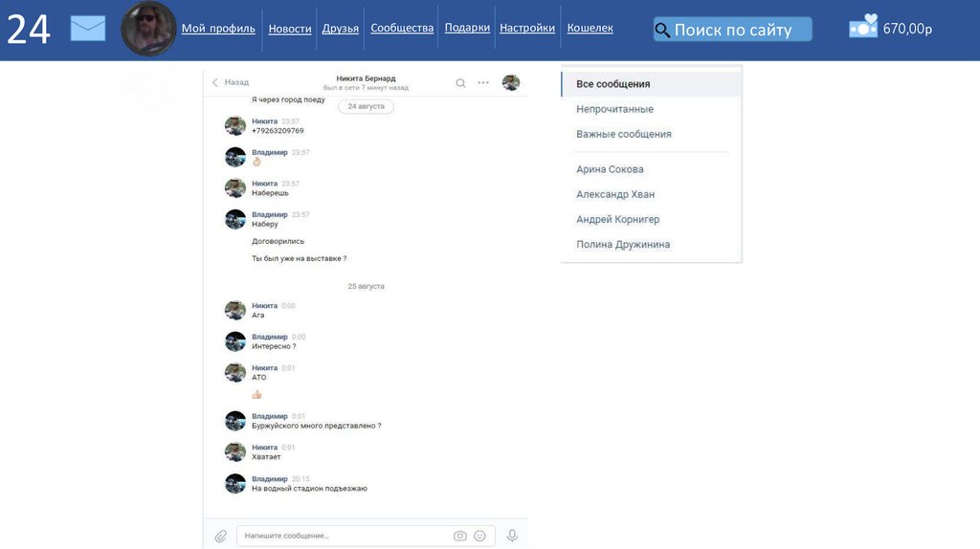Open the conversation with Арина Сокова
980x549 pixels.
(610, 169)
